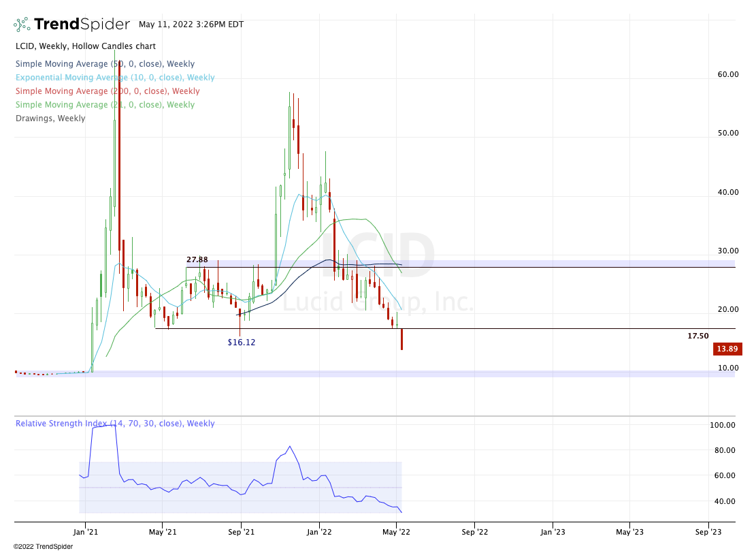Click the 17.50 support level label
The width and height of the screenshot is (756, 553).
698,336
